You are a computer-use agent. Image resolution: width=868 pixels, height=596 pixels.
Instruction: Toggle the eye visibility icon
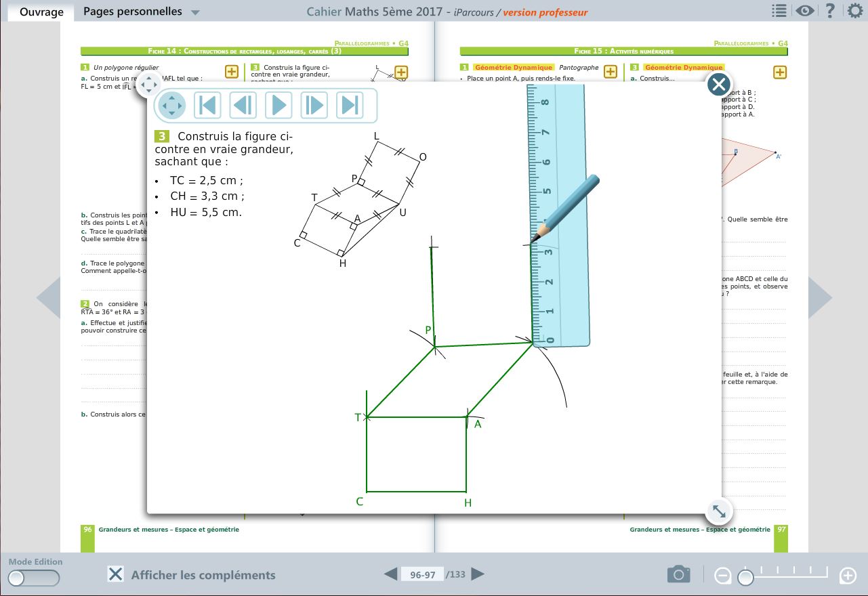coord(804,11)
